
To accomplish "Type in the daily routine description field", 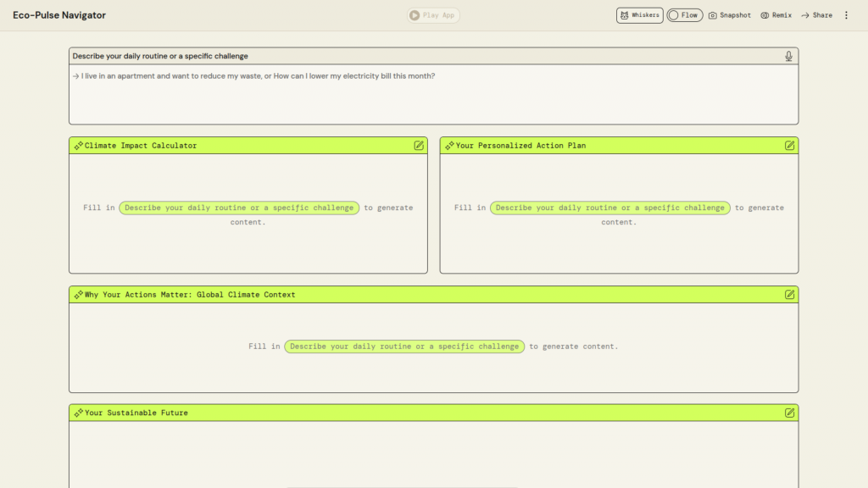I will click(x=432, y=97).
